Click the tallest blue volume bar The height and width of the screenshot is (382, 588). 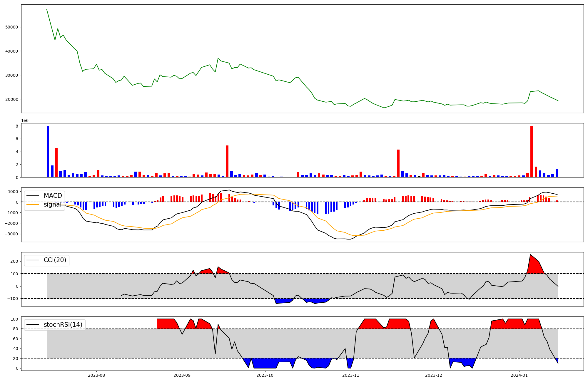[x=48, y=152]
